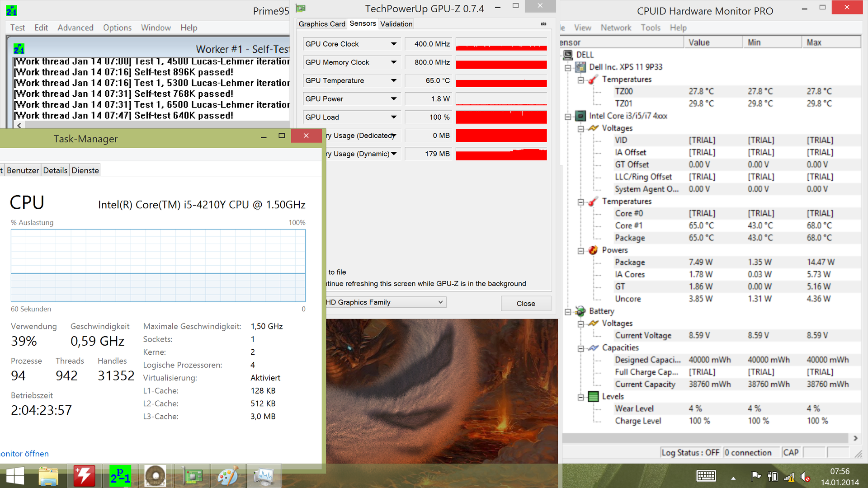
Task: Switch to the Graphics Card tab
Action: point(321,24)
